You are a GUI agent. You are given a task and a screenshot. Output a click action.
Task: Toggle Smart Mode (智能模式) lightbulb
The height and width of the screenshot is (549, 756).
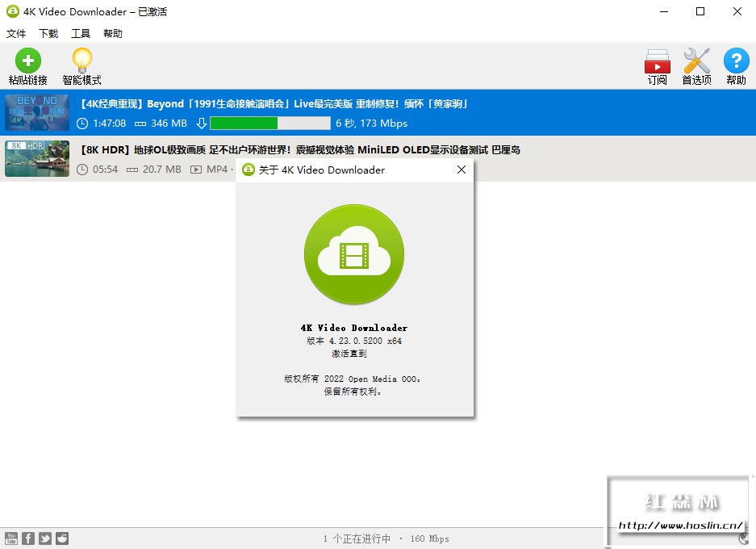[x=82, y=66]
